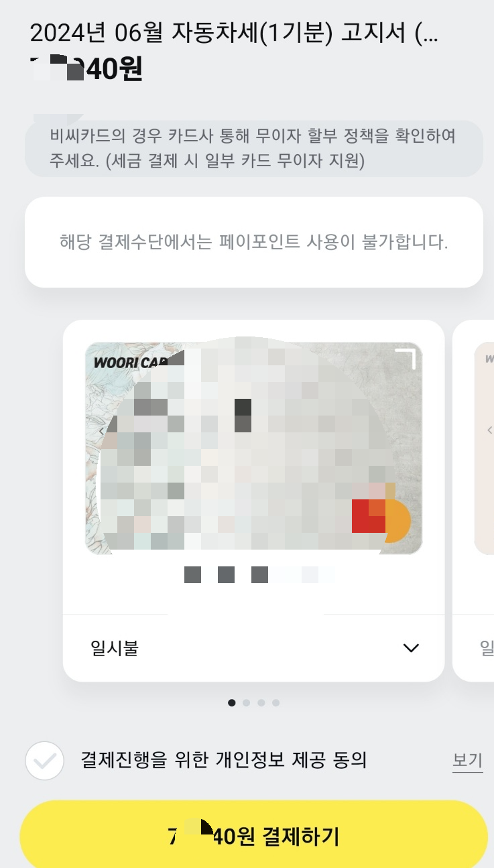The image size is (494, 868).
Task: Tap the 개인정보 제공 동의 label text
Action: tap(224, 760)
